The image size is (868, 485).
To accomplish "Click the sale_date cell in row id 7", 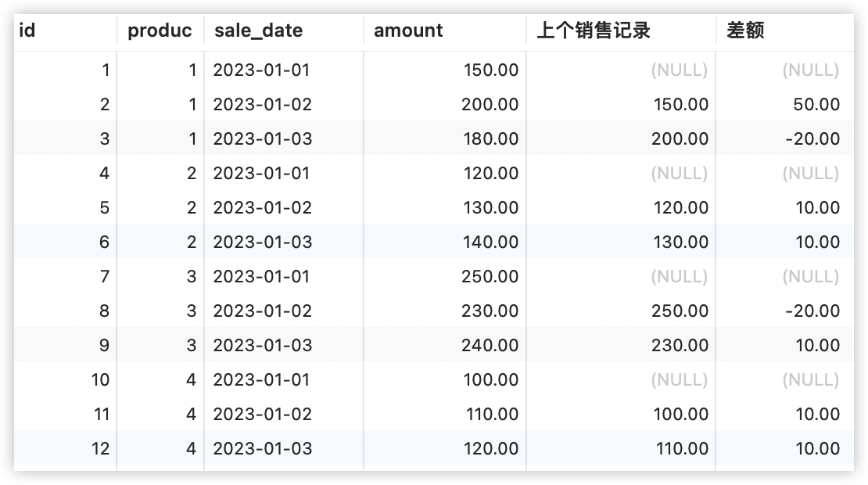I will tap(261, 277).
